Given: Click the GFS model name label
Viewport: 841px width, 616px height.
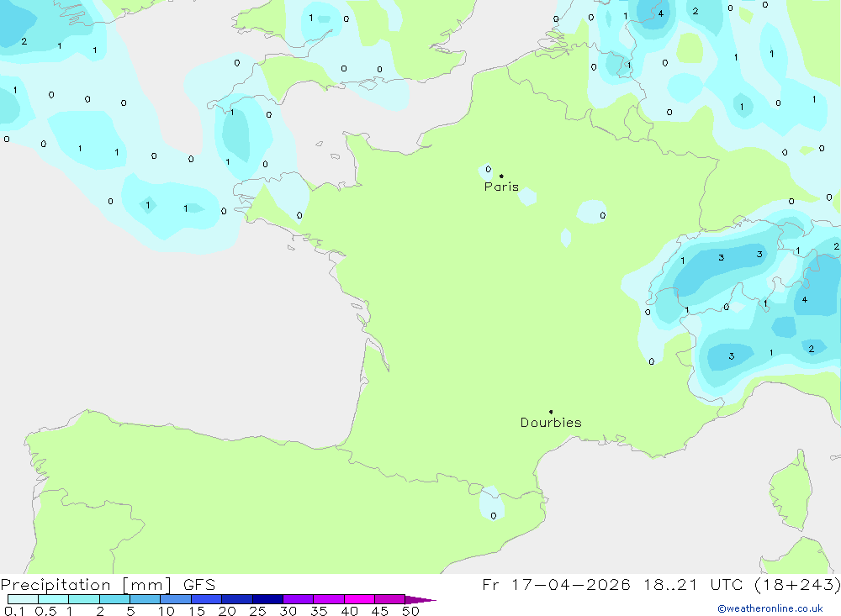Looking at the screenshot, I should pos(199,585).
